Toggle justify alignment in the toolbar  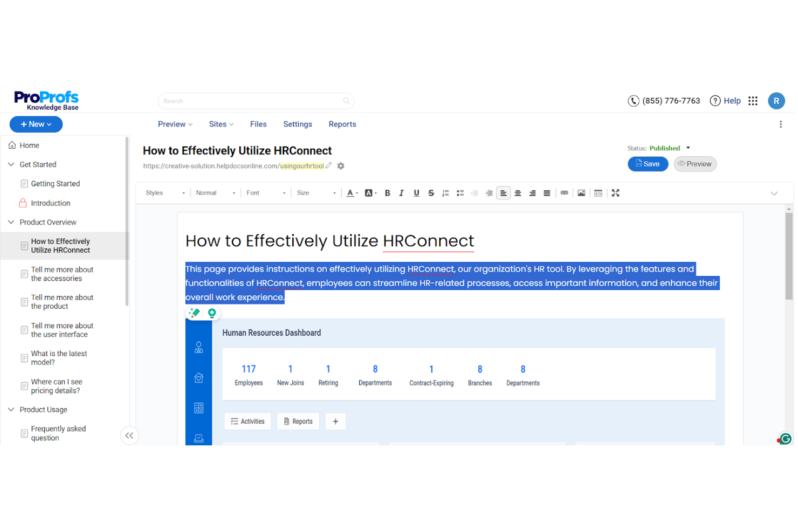coord(546,192)
